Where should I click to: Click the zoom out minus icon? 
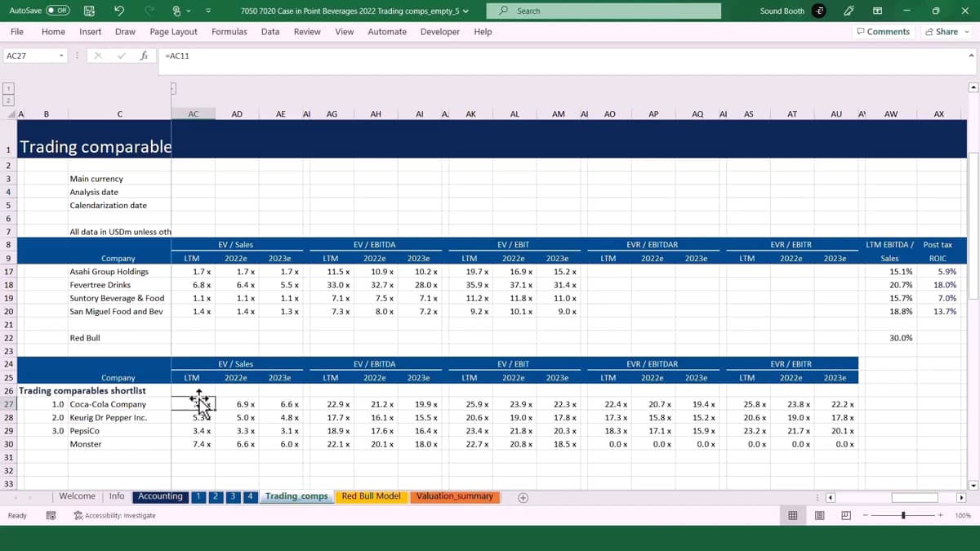pyautogui.click(x=866, y=515)
